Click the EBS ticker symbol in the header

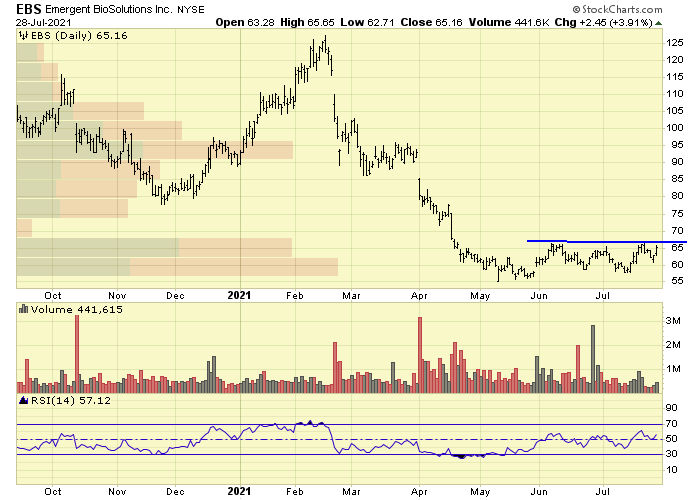point(29,9)
